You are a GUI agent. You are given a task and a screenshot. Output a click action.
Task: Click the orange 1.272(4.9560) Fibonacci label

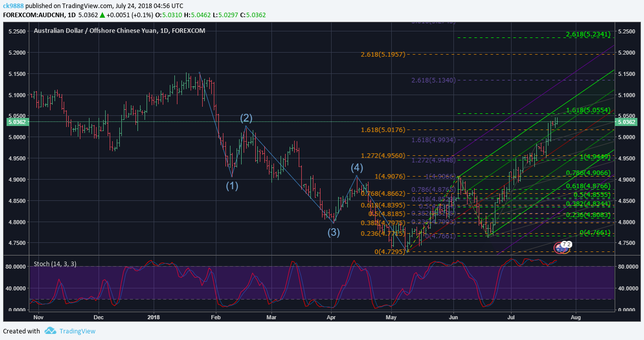(x=383, y=156)
